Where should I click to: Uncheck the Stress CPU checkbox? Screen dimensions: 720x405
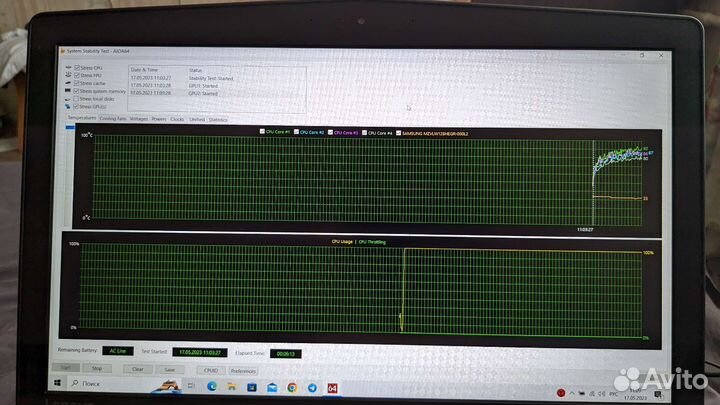(75, 68)
